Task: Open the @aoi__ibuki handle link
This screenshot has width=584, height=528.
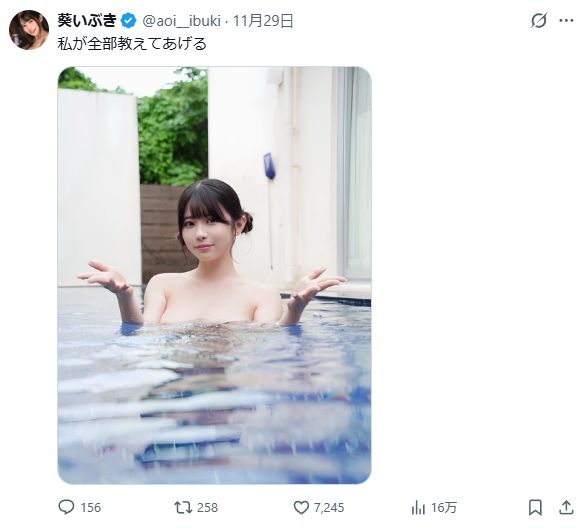Action: click(182, 21)
